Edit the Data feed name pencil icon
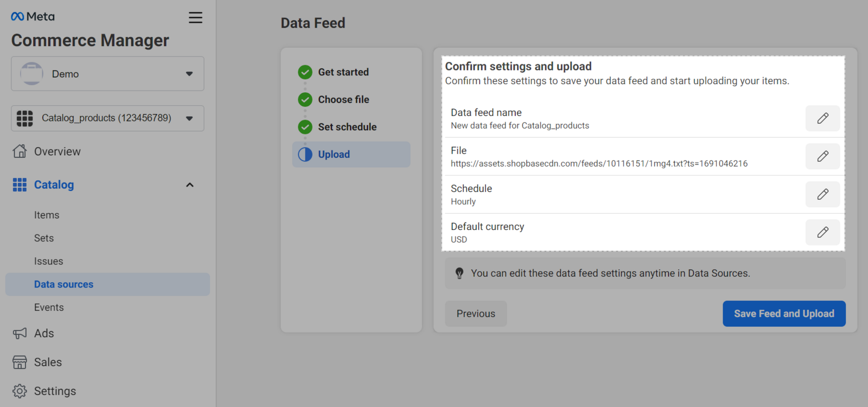Viewport: 868px width, 407px height. pos(822,118)
